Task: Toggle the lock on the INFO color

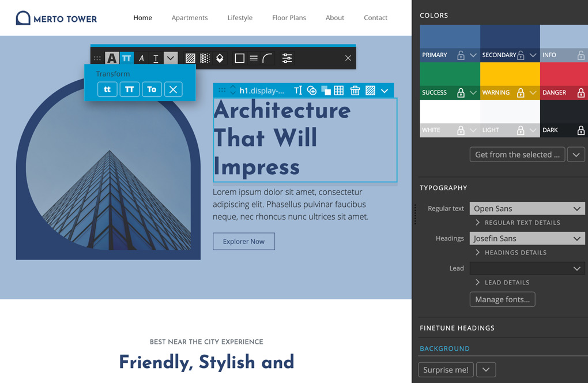Action: [x=581, y=55]
